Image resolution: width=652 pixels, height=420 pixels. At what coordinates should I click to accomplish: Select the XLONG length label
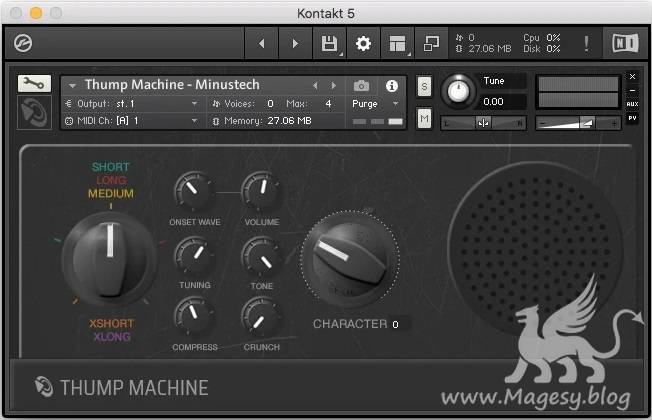[x=111, y=336]
